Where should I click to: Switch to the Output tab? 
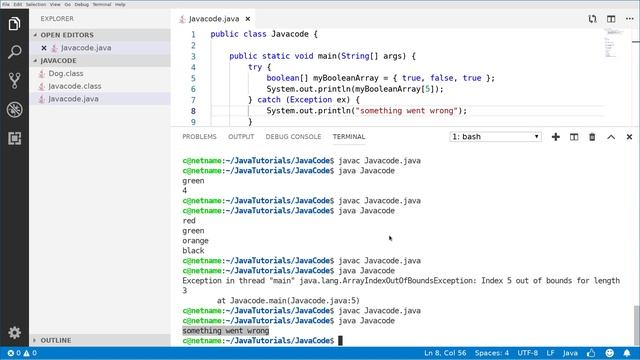pyautogui.click(x=241, y=137)
